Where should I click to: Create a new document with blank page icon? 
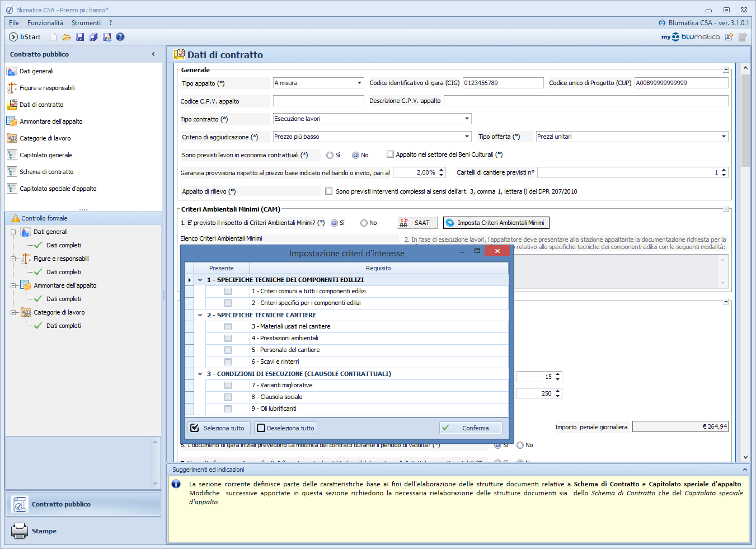coord(53,37)
